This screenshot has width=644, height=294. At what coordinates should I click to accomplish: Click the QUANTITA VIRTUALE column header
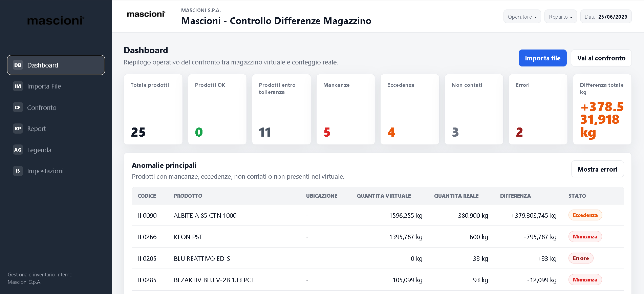(384, 196)
